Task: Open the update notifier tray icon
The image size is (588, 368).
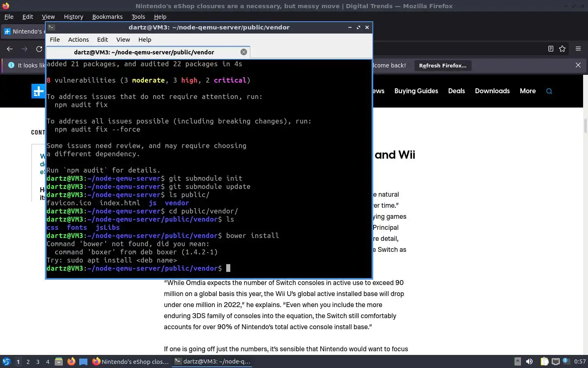Action: point(566,361)
